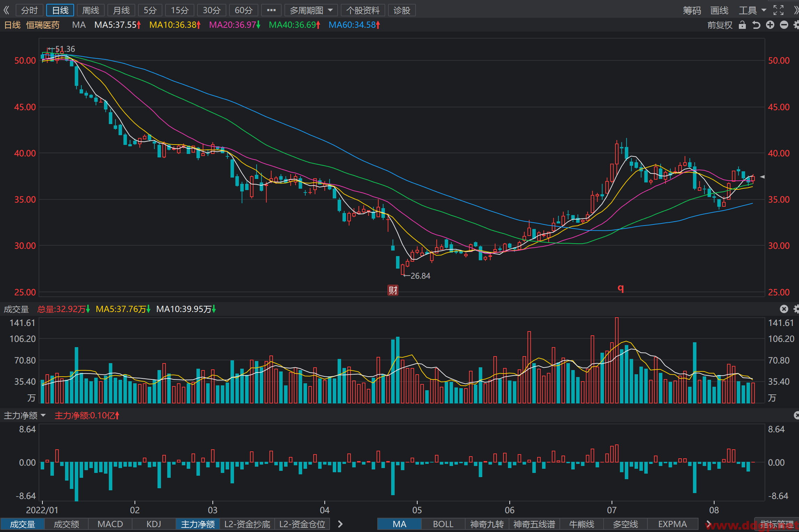The height and width of the screenshot is (532, 799).
Task: Expand the 主力净额 indicator selector
Action: [25, 416]
